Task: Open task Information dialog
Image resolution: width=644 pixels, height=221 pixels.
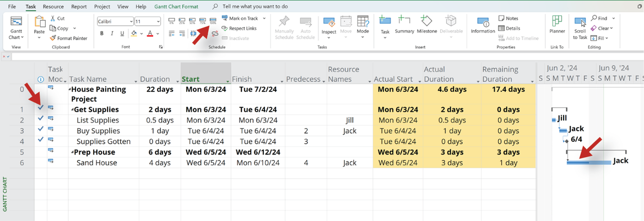Action: [x=483, y=25]
